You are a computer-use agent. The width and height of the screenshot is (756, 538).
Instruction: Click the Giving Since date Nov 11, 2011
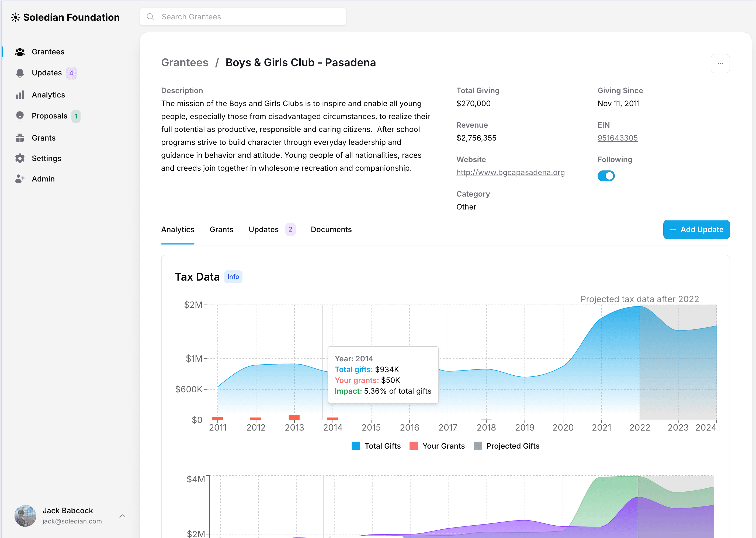[x=618, y=103]
